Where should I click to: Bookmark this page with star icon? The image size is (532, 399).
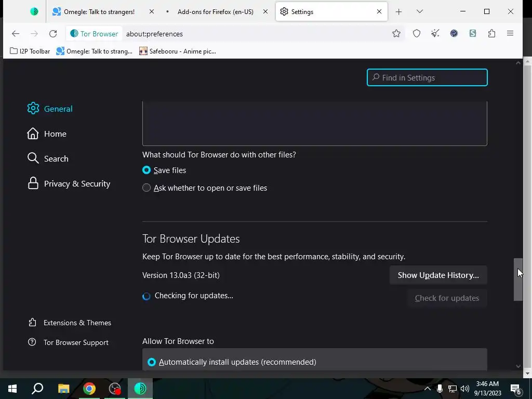396,34
